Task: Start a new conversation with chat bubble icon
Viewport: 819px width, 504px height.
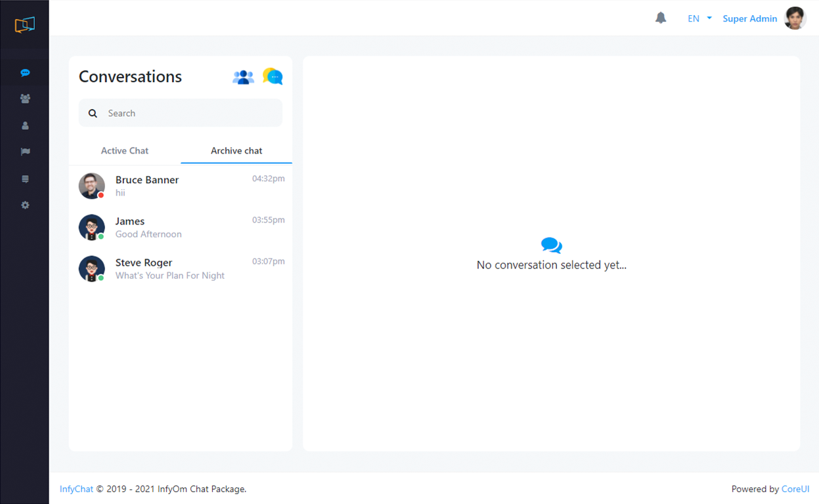Action: click(273, 77)
